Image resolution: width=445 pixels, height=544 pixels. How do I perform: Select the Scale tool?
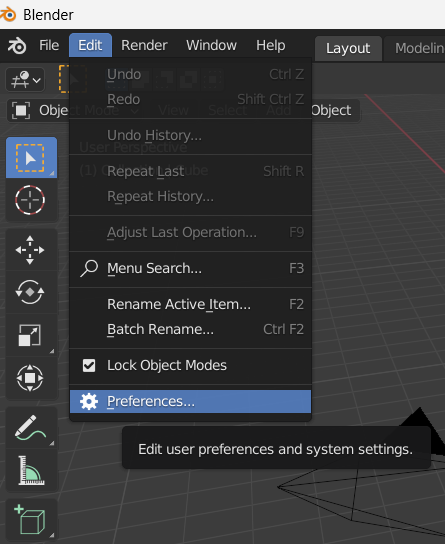click(x=31, y=335)
